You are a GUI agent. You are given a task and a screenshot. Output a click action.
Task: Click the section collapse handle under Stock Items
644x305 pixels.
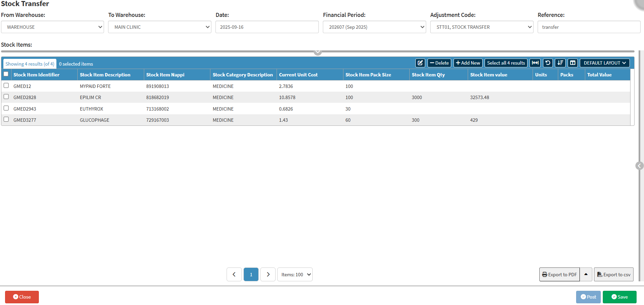317,52
